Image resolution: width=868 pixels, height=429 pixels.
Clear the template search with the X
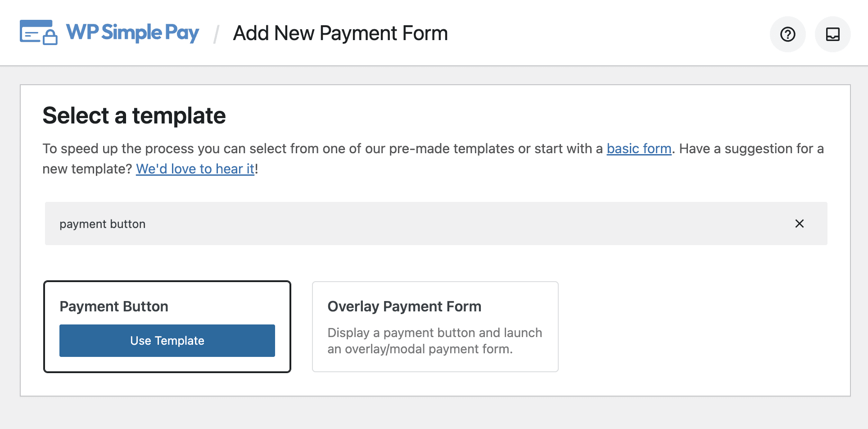(x=799, y=224)
